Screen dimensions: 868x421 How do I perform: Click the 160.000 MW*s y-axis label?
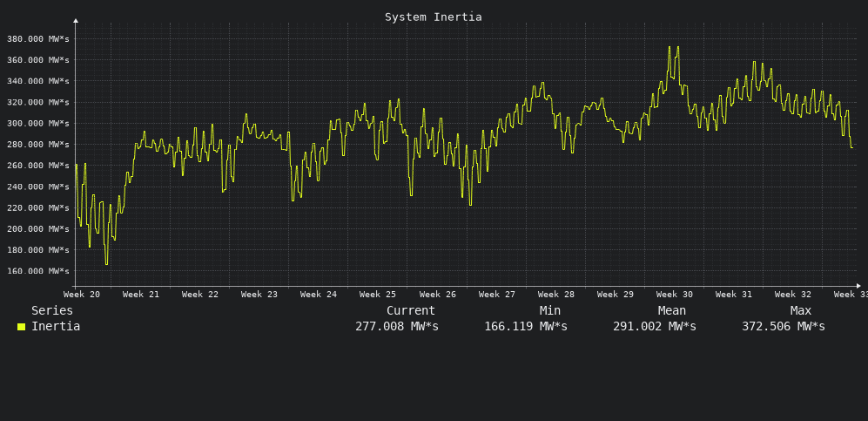pyautogui.click(x=38, y=271)
